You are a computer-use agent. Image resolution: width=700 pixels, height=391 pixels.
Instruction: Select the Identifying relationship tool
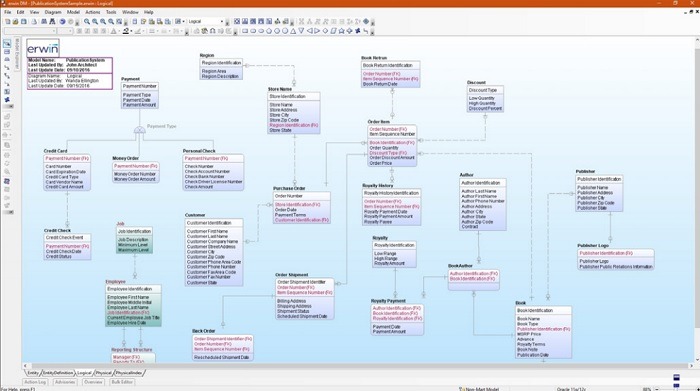click(7, 68)
